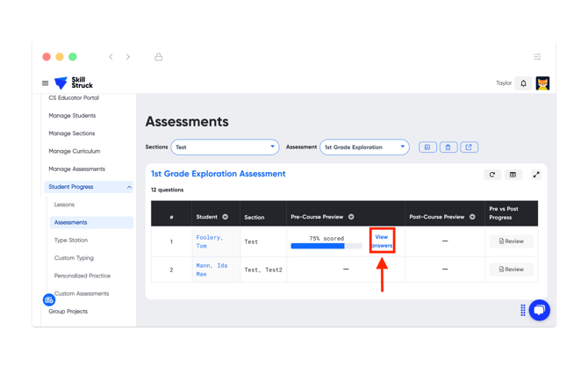Click the open-in-new-window icon in toolbar
Image resolution: width=588 pixels, height=367 pixels.
click(469, 148)
